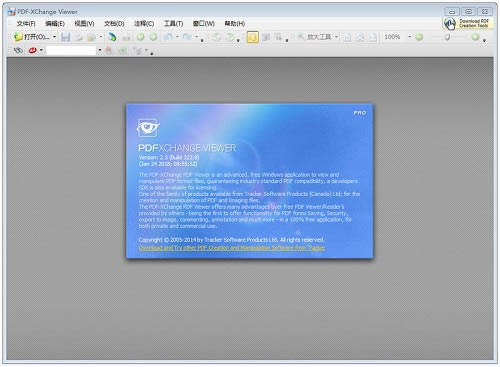Open the 帮助(H) menu
The height and width of the screenshot is (367, 500).
[235, 23]
